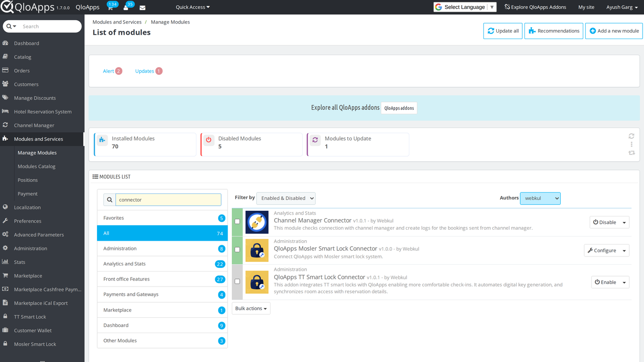Click the Orders sidebar icon
The image size is (644, 362).
tap(6, 71)
